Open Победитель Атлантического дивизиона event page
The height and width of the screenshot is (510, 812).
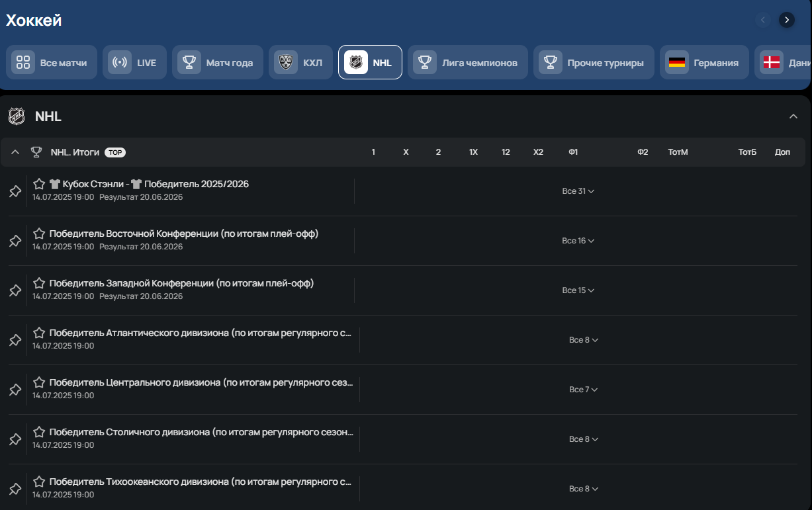click(x=201, y=333)
